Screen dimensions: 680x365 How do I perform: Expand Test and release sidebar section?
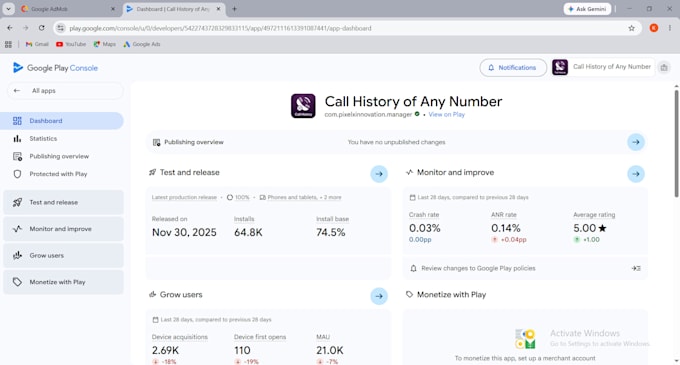pos(63,202)
